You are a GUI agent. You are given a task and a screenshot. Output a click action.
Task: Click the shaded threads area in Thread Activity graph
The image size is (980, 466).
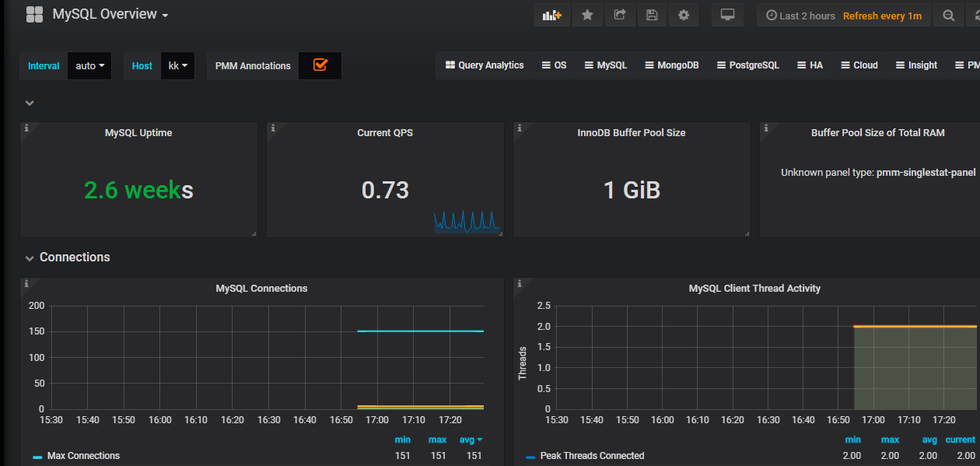click(915, 368)
